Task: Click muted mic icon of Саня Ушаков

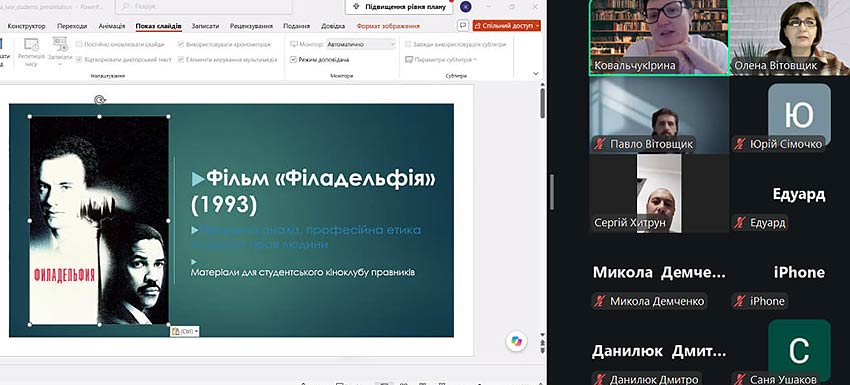Action: (x=739, y=380)
